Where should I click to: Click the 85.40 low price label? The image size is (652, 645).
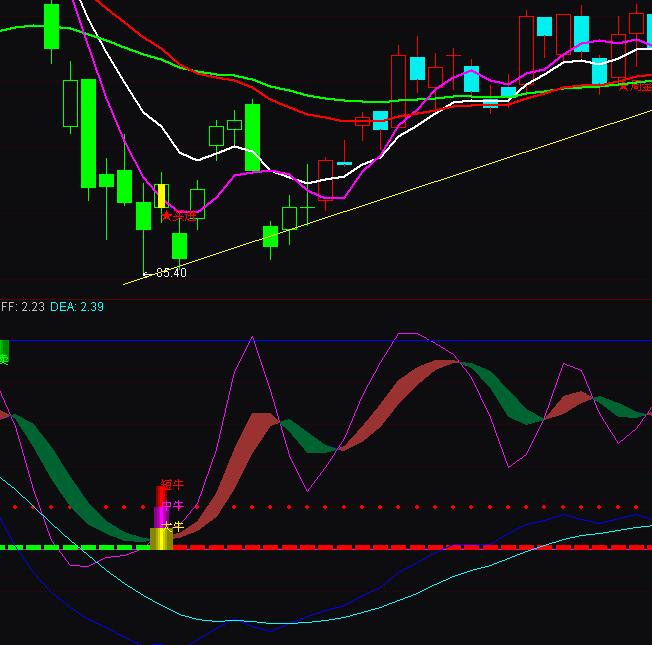click(170, 272)
